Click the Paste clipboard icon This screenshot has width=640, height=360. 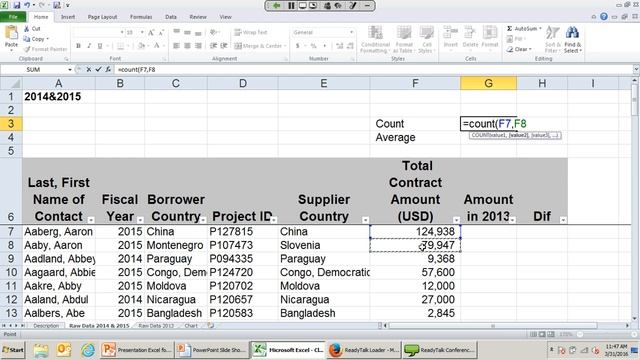(x=11, y=33)
